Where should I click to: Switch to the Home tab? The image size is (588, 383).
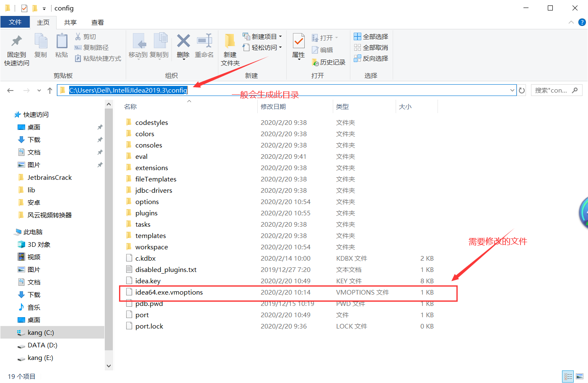coord(43,22)
